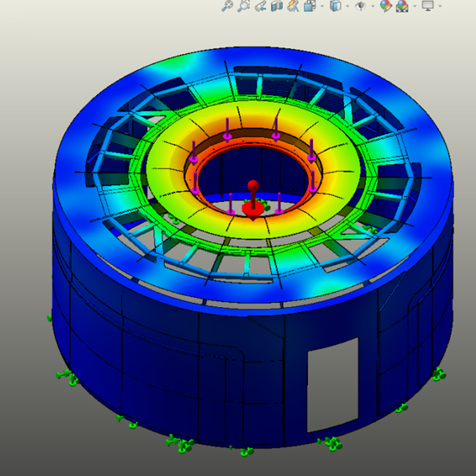
Task: Click the Zoom to Fit magnifier icon
Action: coord(227,6)
